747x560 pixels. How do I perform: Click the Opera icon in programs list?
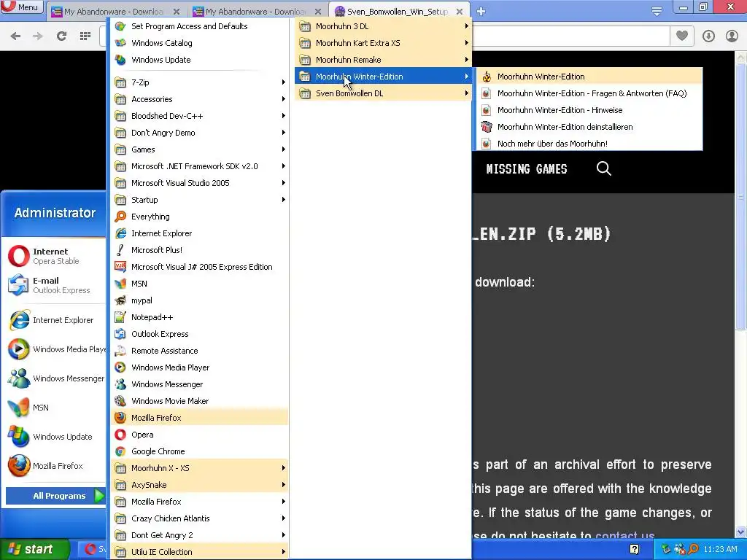point(120,435)
